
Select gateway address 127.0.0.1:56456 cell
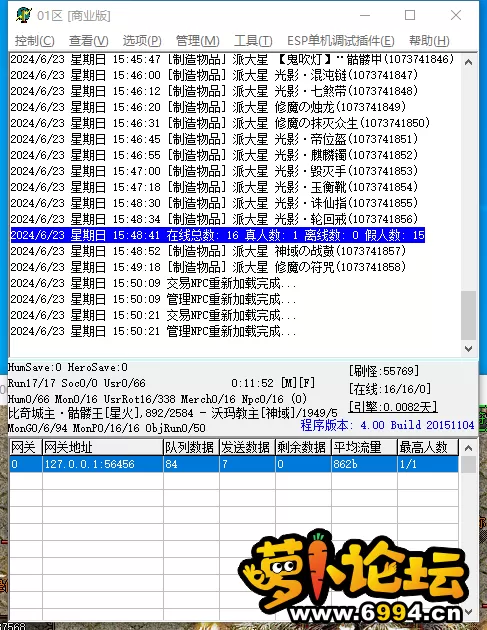103,464
